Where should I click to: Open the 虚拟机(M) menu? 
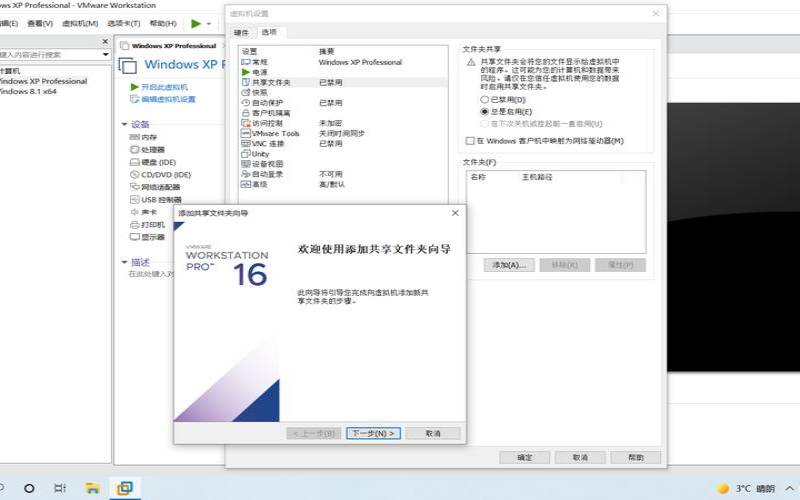point(80,23)
